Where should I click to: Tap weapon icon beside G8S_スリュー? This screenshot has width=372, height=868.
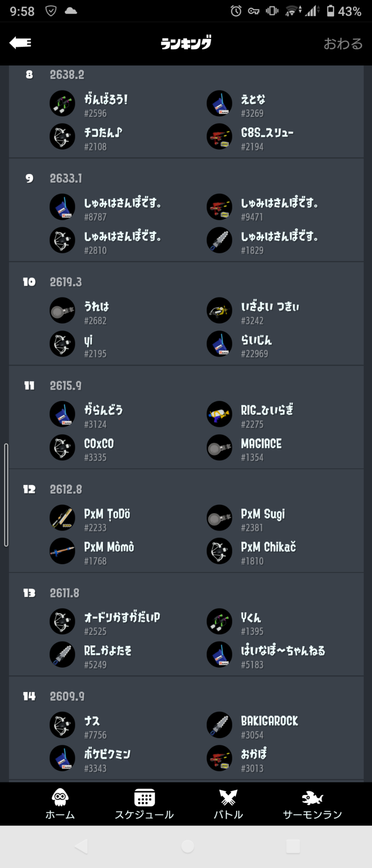(x=219, y=136)
